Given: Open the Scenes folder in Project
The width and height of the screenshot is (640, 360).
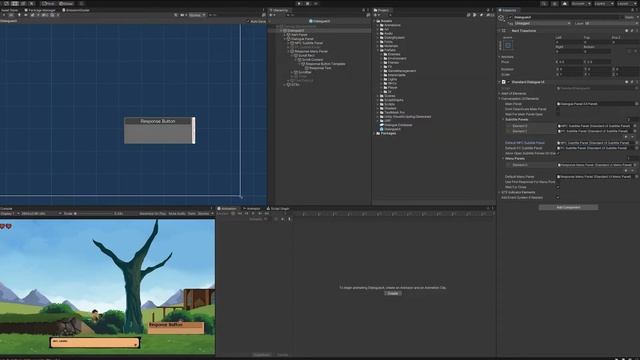Looking at the screenshot, I should 390,96.
